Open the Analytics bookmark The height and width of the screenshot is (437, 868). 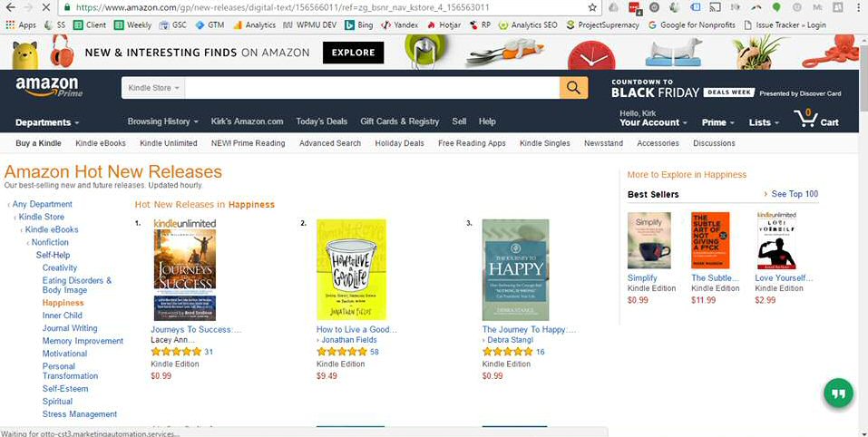[254, 24]
